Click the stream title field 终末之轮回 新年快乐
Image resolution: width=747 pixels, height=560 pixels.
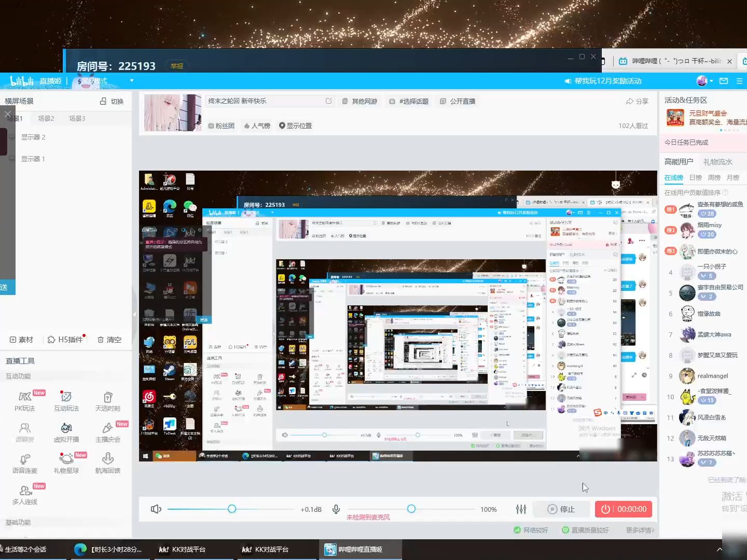[x=269, y=101]
